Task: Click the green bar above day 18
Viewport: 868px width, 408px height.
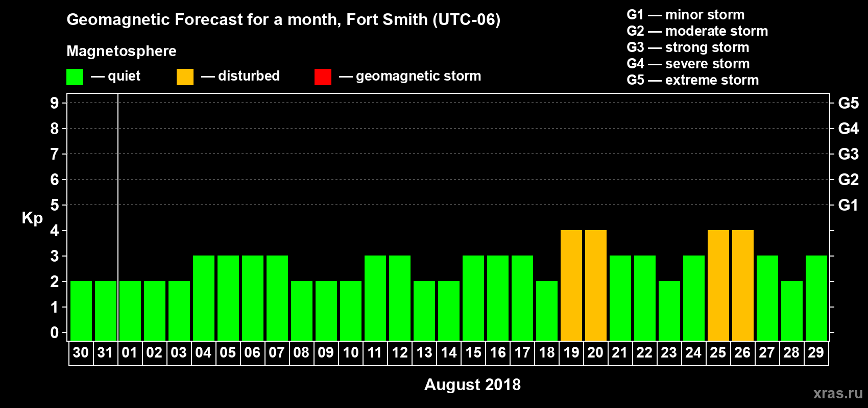Action: tap(547, 311)
